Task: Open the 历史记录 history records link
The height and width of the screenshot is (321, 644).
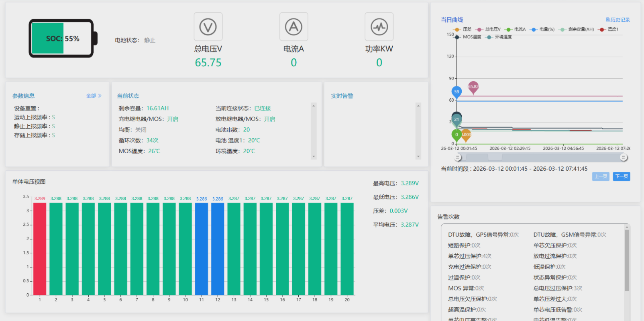Action: [x=618, y=20]
